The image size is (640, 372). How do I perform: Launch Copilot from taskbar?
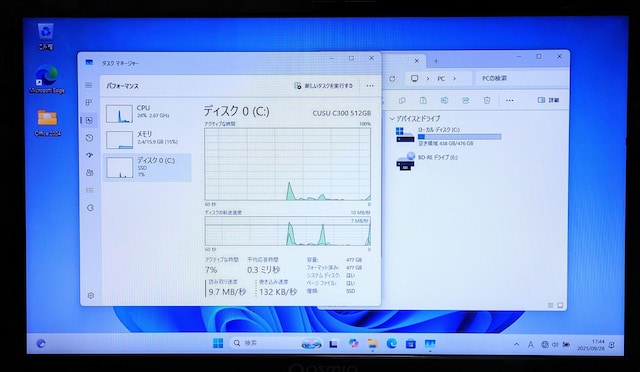tap(353, 344)
